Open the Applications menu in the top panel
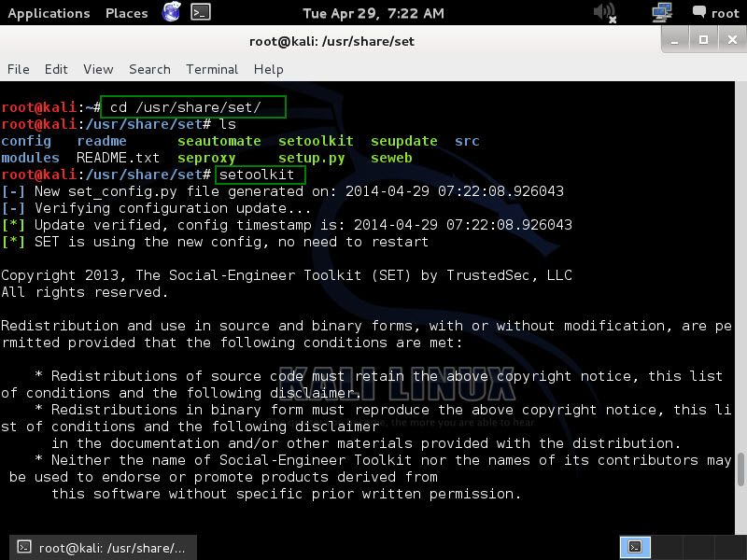 point(49,13)
